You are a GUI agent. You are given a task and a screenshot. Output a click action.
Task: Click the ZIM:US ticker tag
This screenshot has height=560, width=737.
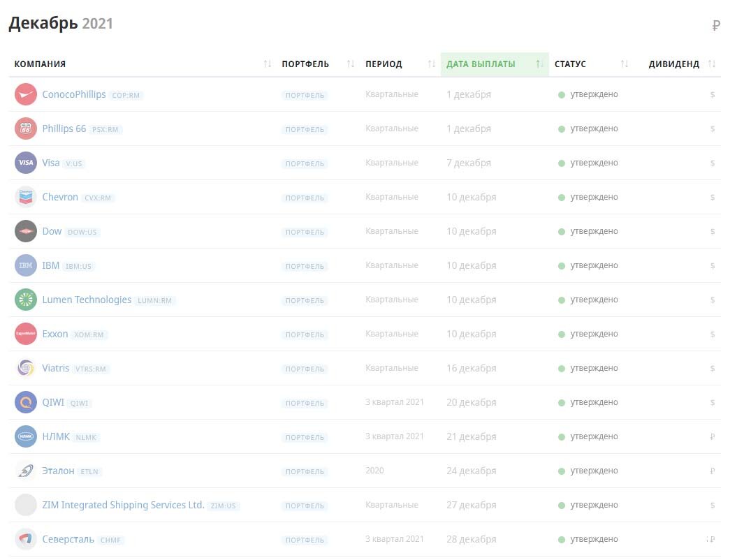pos(224,506)
